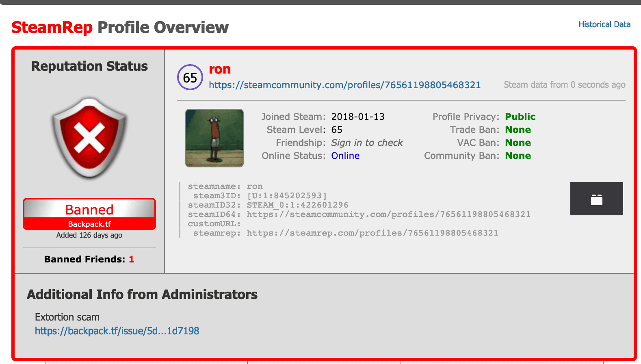641x364 pixels.
Task: Click the Backpack.tf red source bar
Action: pyautogui.click(x=89, y=224)
